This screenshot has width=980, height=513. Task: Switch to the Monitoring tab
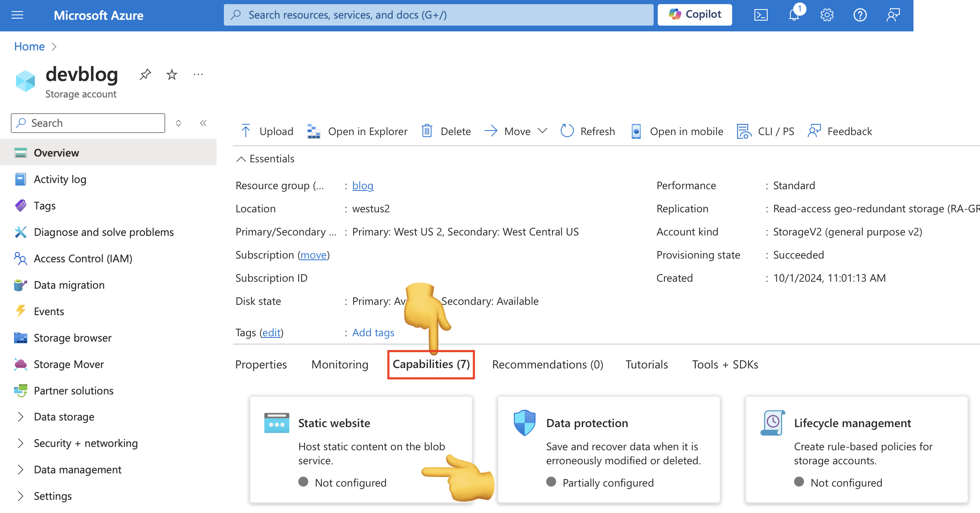tap(340, 364)
